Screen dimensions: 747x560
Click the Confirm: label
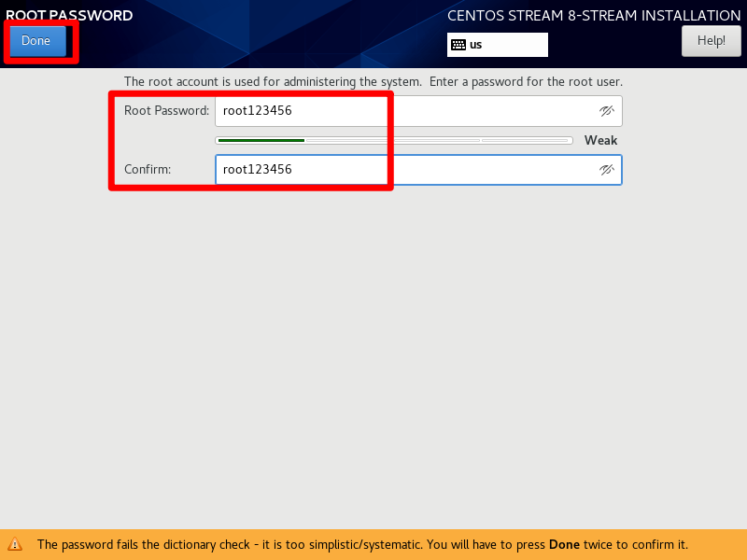point(148,170)
